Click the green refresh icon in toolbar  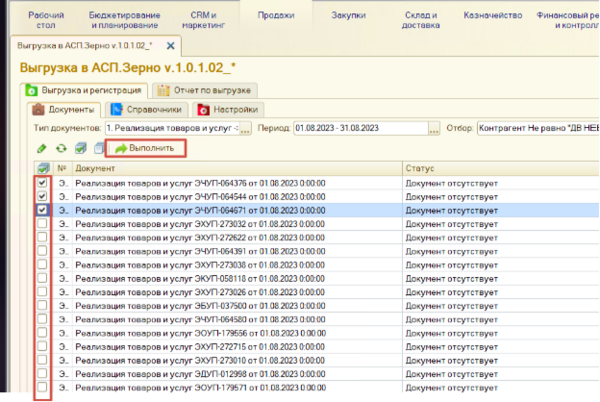pyautogui.click(x=59, y=148)
